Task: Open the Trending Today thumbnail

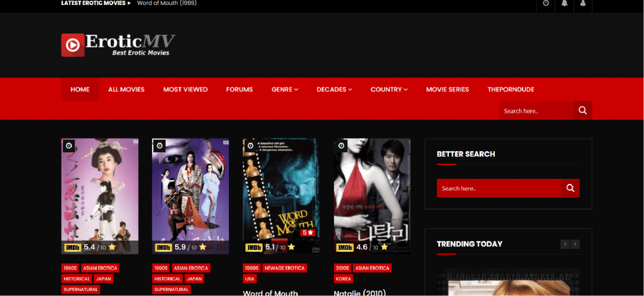Action: click(508, 283)
